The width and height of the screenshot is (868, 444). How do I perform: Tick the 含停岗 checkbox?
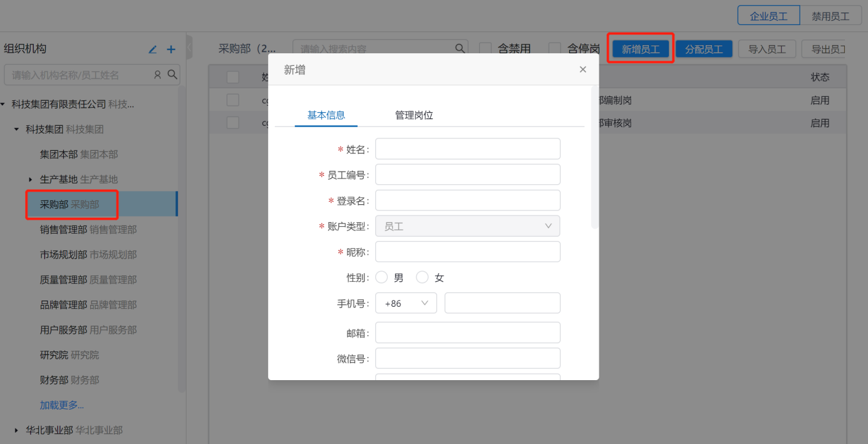pyautogui.click(x=554, y=49)
